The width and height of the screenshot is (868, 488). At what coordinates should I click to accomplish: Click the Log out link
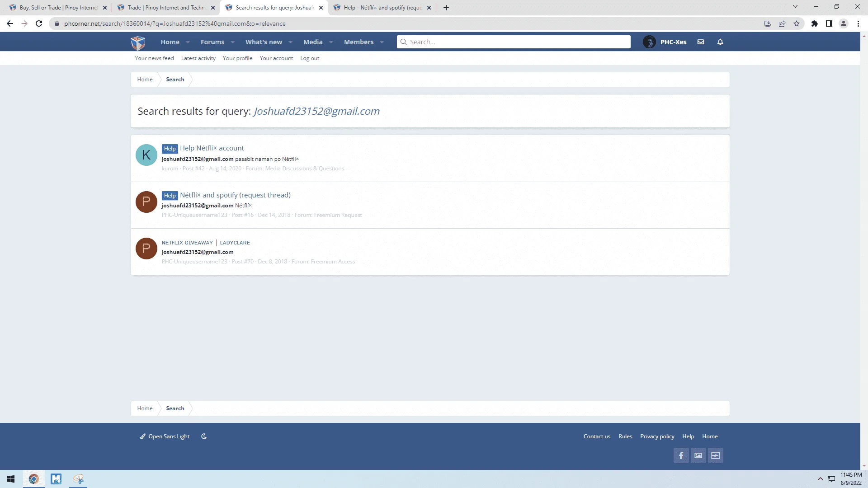310,58
